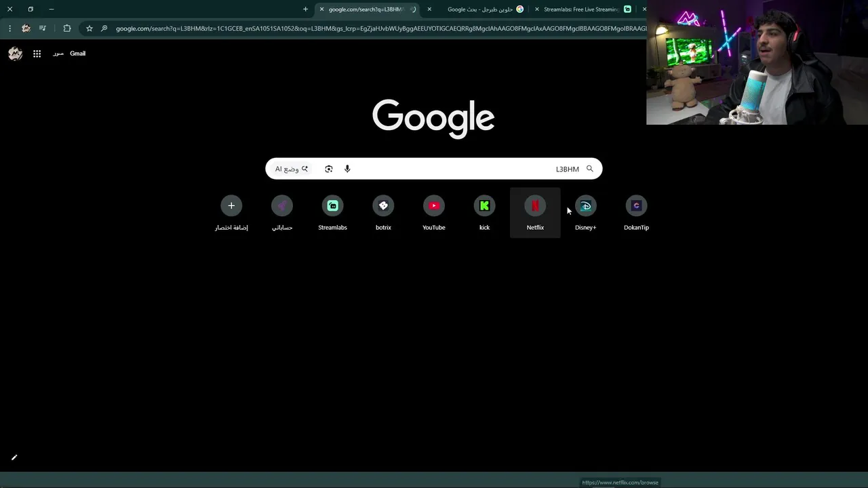Open the Google account avatar on the page
The image size is (868, 488).
pyautogui.click(x=16, y=54)
